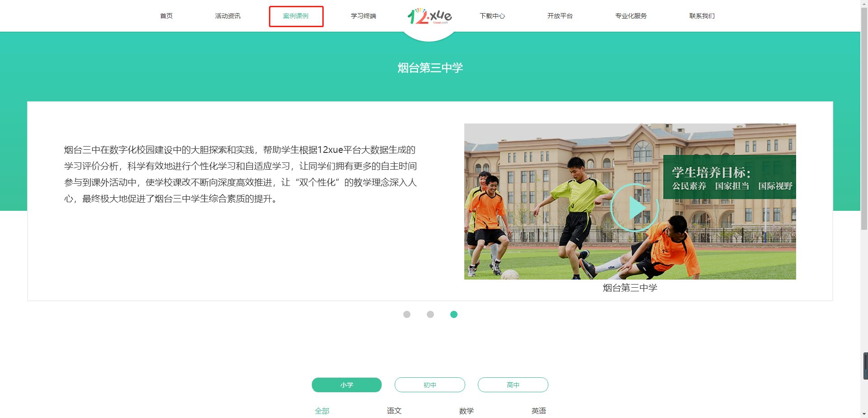The image size is (868, 418).
Task: Select the 初中 grade filter button
Action: [430, 385]
